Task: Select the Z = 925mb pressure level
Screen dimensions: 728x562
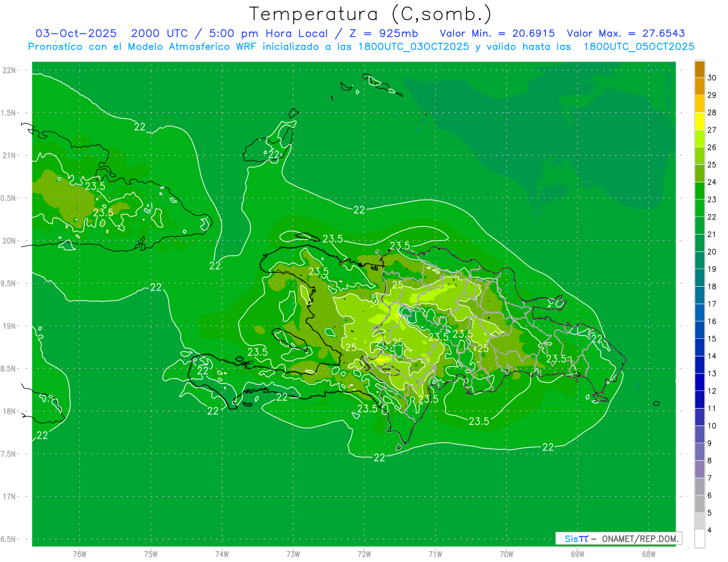Action: coord(380,33)
